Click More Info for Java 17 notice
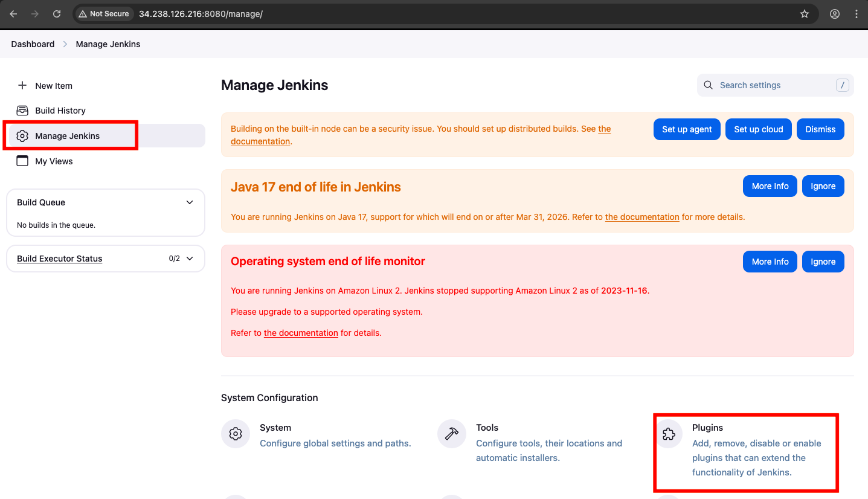This screenshot has width=868, height=499. tap(770, 186)
